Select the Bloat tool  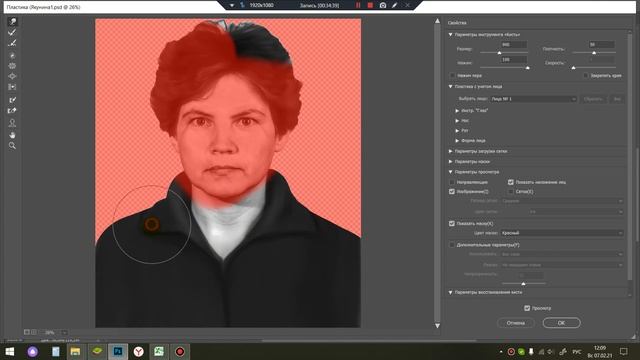coord(12,76)
